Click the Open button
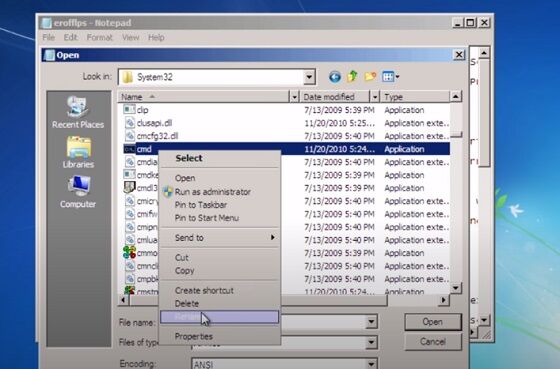Image resolution: width=560 pixels, height=369 pixels. point(432,322)
